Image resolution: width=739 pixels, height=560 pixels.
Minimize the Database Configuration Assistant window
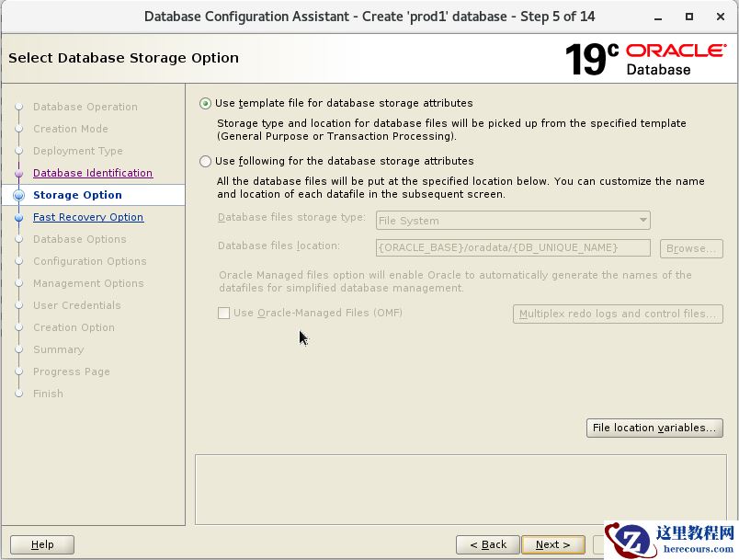point(658,17)
